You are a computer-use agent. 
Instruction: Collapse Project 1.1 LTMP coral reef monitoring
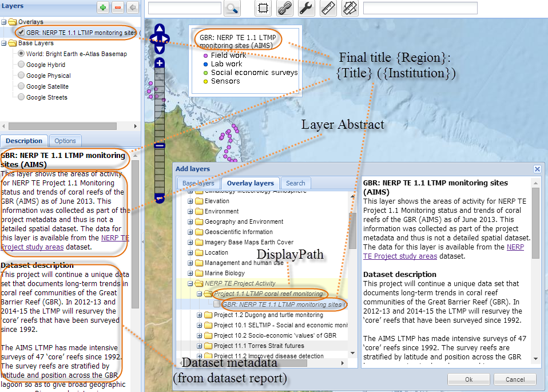click(199, 294)
